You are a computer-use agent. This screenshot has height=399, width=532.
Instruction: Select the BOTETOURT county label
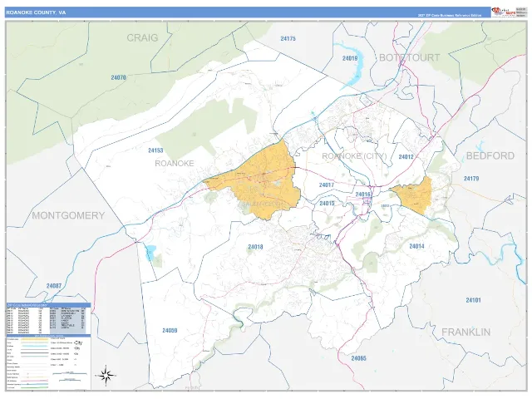point(409,57)
